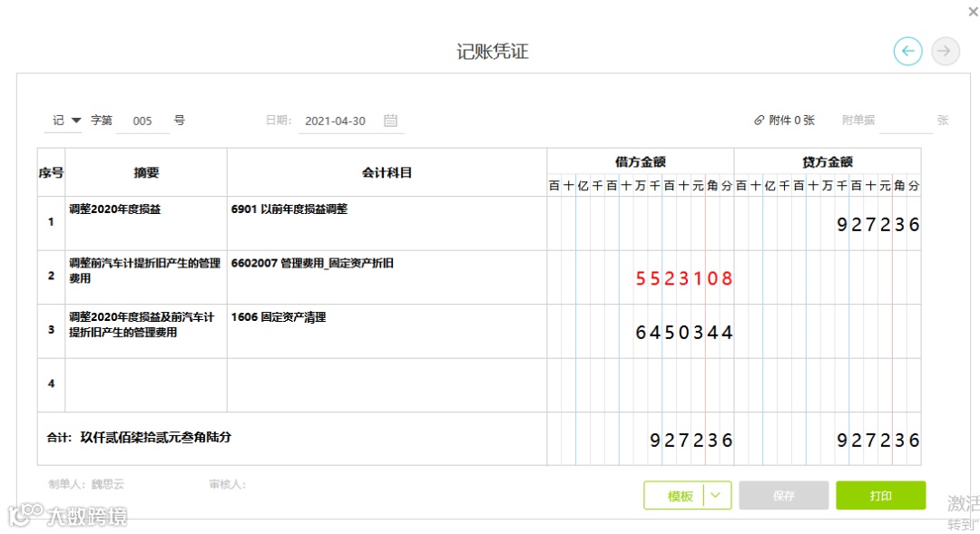Select summary 调整前汽车计提折旧产生的管理费用
Screen dimensions: 980x534
point(145,270)
